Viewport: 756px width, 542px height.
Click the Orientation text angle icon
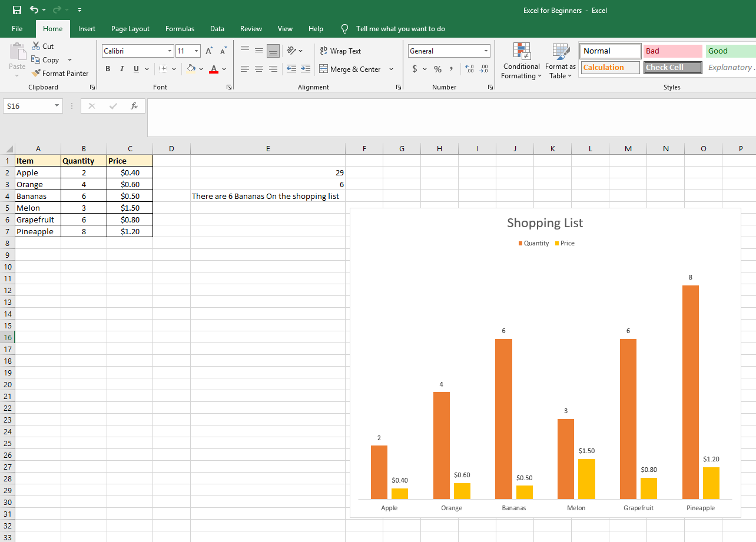(x=291, y=51)
